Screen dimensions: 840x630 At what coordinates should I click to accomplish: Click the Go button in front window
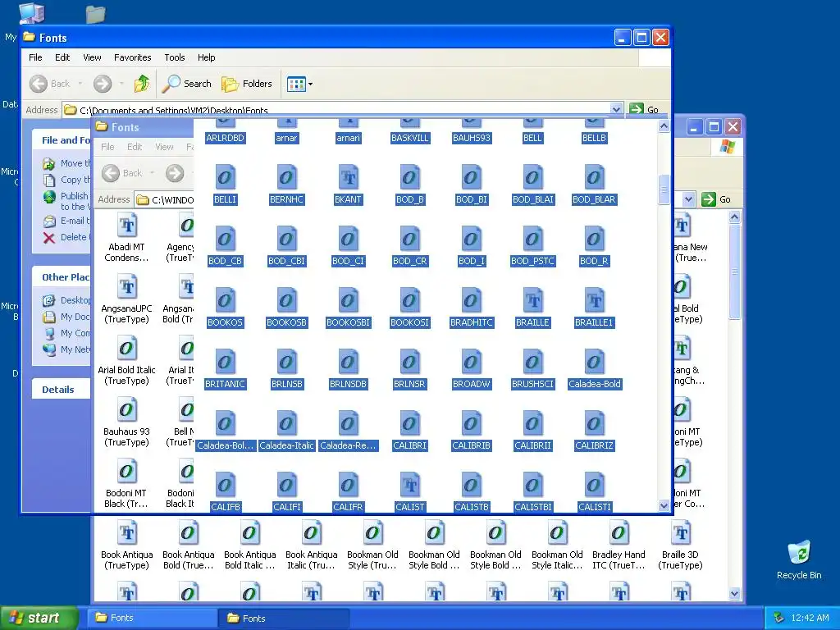pos(645,109)
